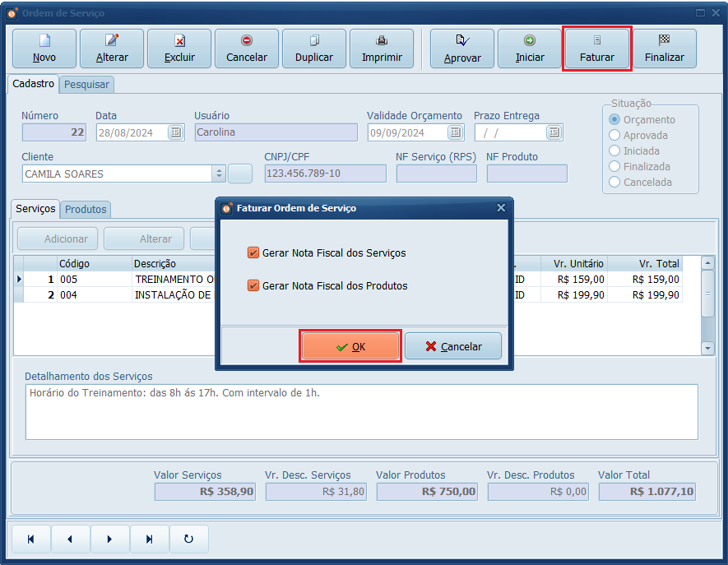728x565 pixels.
Task: Uncheck Gerar Nota Fiscal dos Serviços
Action: point(253,253)
